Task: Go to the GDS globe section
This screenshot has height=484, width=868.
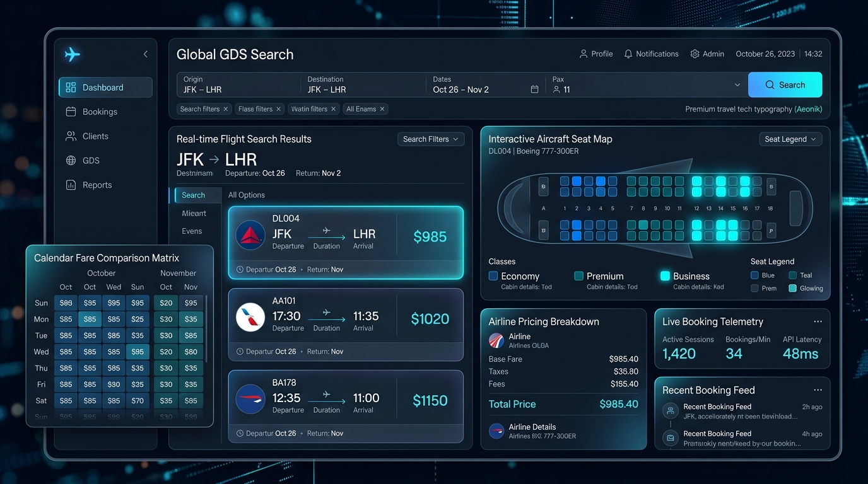Action: pos(105,161)
